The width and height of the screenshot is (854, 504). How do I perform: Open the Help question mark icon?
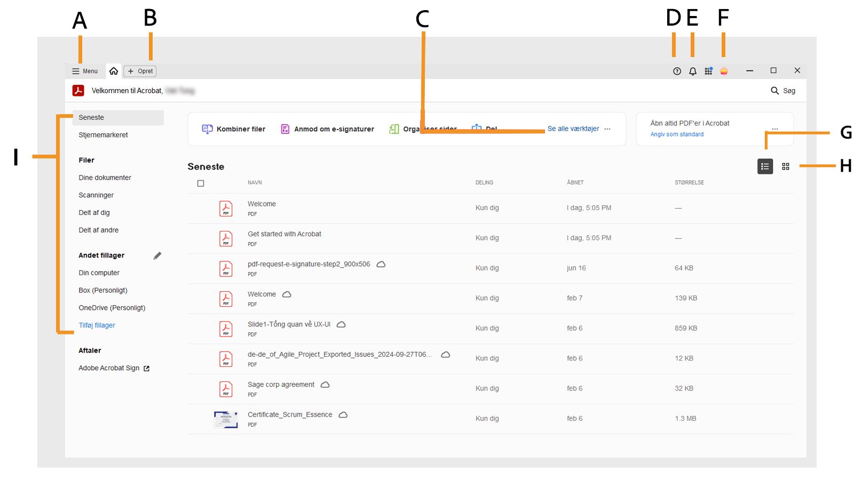click(x=677, y=71)
